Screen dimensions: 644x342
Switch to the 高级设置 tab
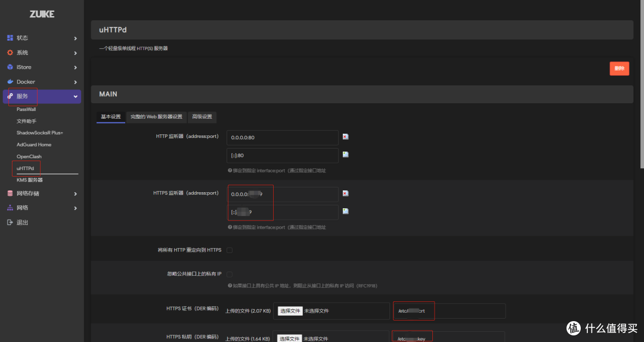click(x=202, y=117)
